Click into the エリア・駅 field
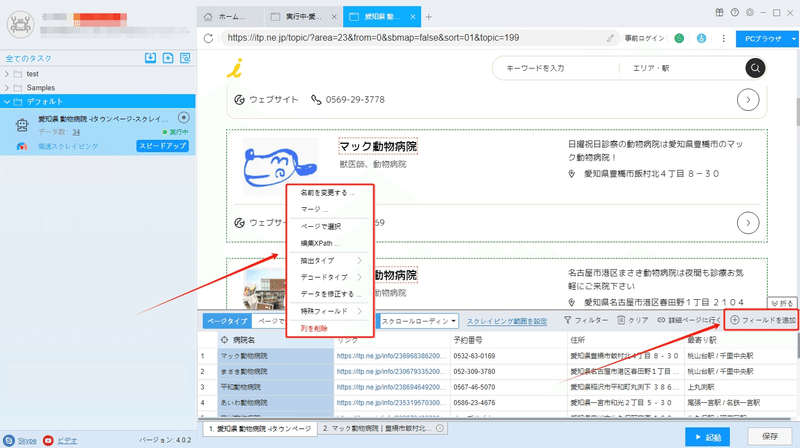Screen dimensions: 800x448 [681, 68]
